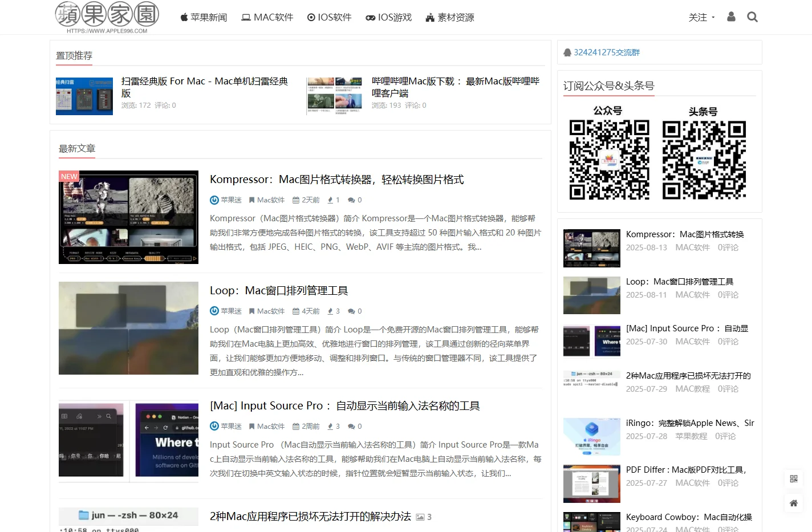The height and width of the screenshot is (532, 812).
Task: Click 2周前 calendar icon under Input Source Pro
Action: pos(296,427)
